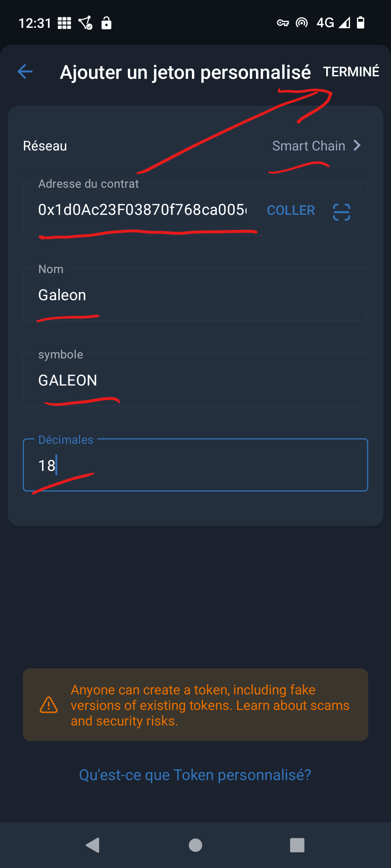Tap the hotspot icon in status bar

point(302,23)
